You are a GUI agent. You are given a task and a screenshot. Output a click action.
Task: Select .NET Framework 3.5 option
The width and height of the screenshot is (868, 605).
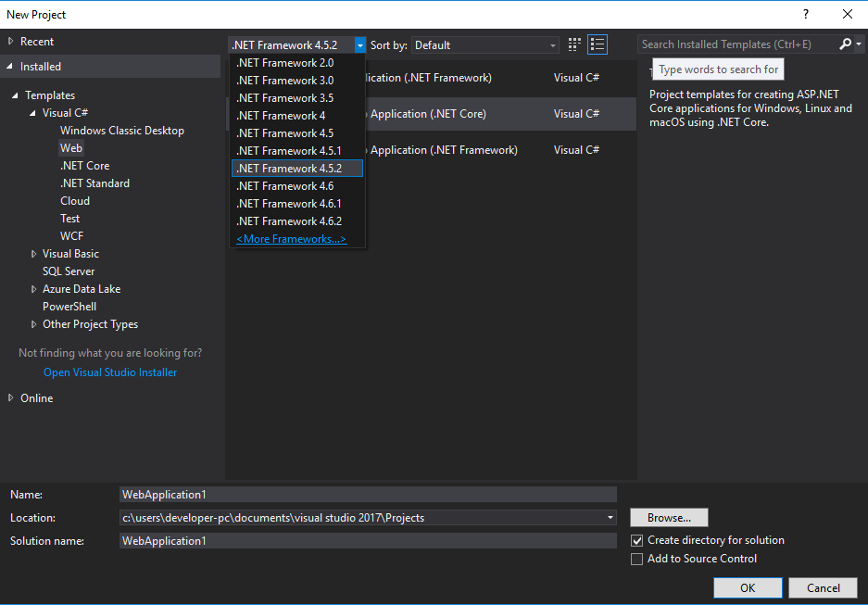(297, 98)
